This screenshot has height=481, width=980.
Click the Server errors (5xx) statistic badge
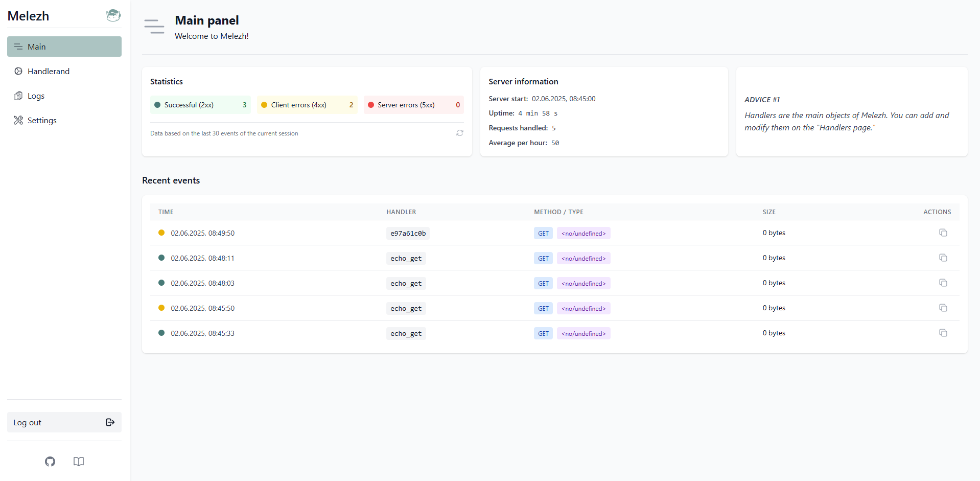tap(414, 105)
